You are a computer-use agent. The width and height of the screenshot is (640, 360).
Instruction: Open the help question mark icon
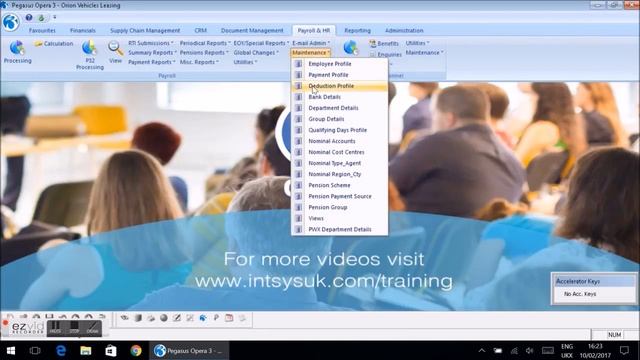29,18
